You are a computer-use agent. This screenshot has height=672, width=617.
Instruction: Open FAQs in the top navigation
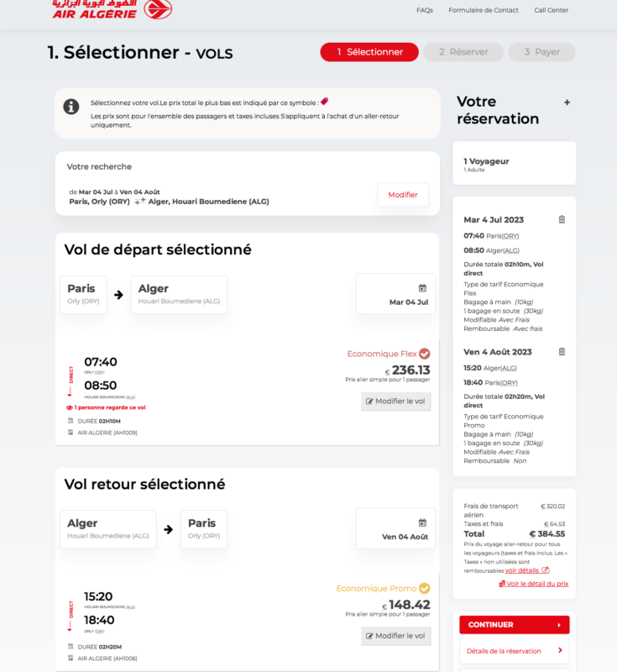tap(424, 10)
